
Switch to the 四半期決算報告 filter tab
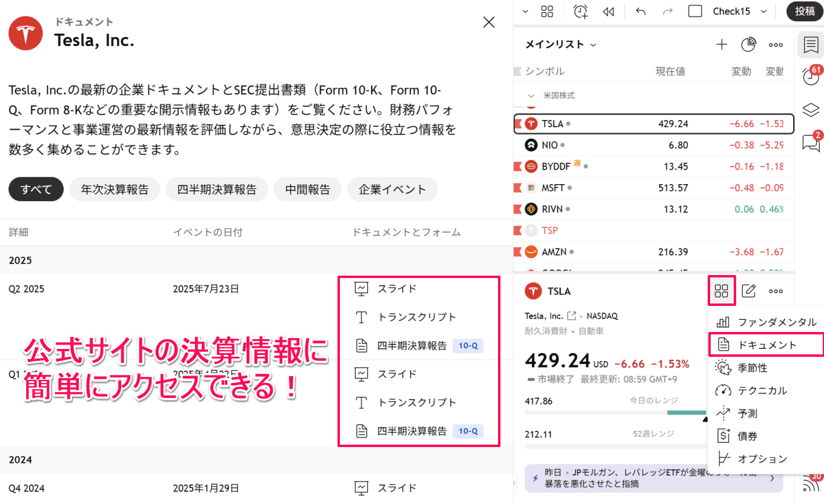216,189
